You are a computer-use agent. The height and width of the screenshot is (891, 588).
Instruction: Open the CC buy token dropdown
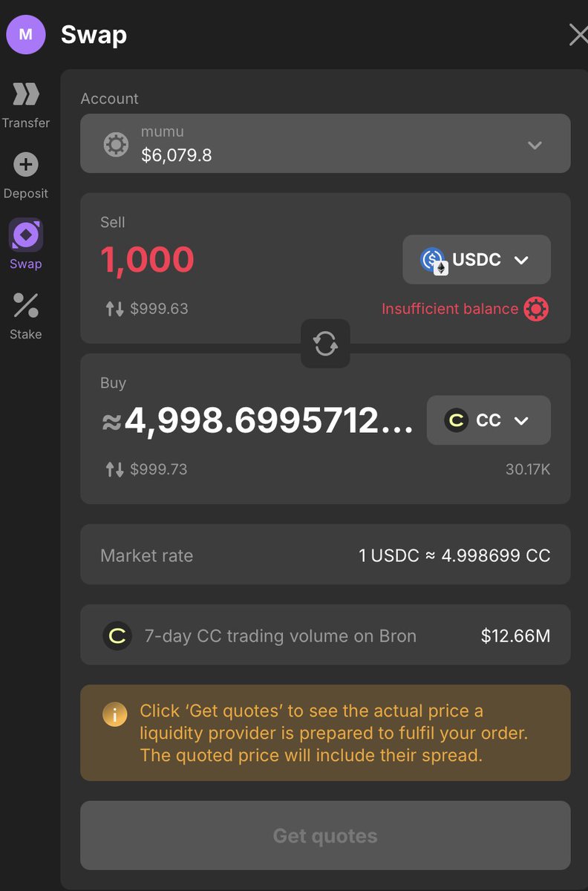click(488, 420)
